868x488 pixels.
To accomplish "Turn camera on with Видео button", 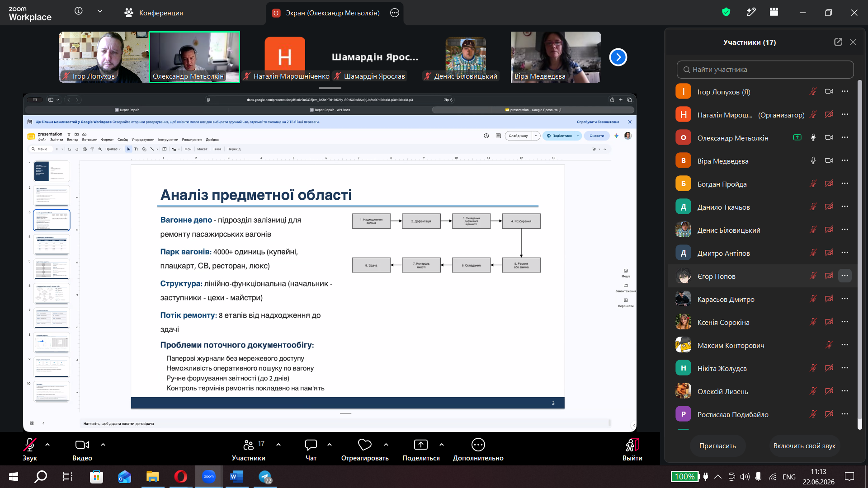I will 82,449.
